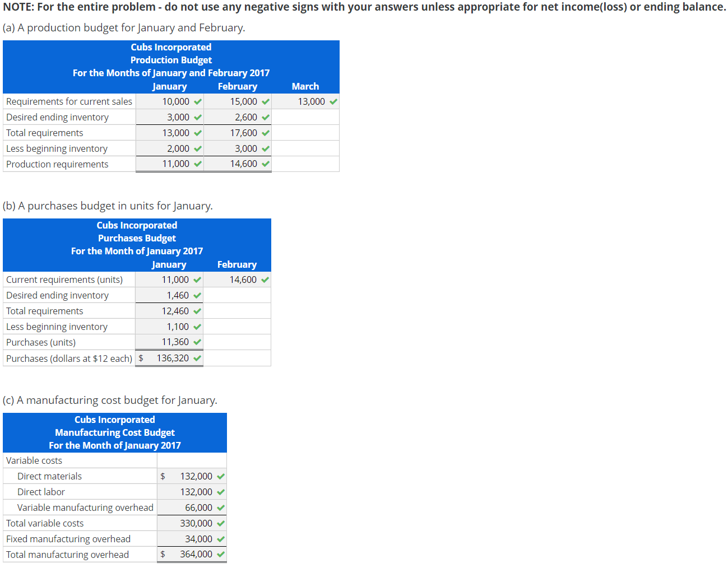Click the "March" column header
The image size is (728, 568).
click(x=305, y=86)
